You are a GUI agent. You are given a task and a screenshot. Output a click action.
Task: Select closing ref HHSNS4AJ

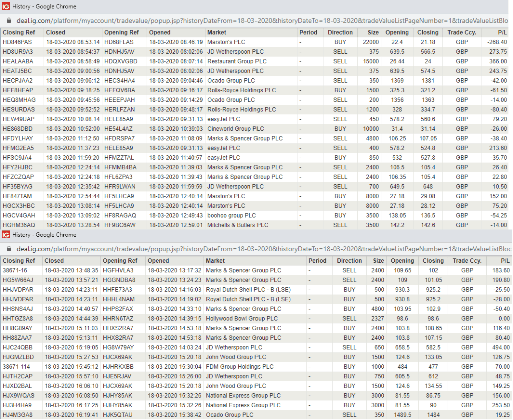[18, 309]
